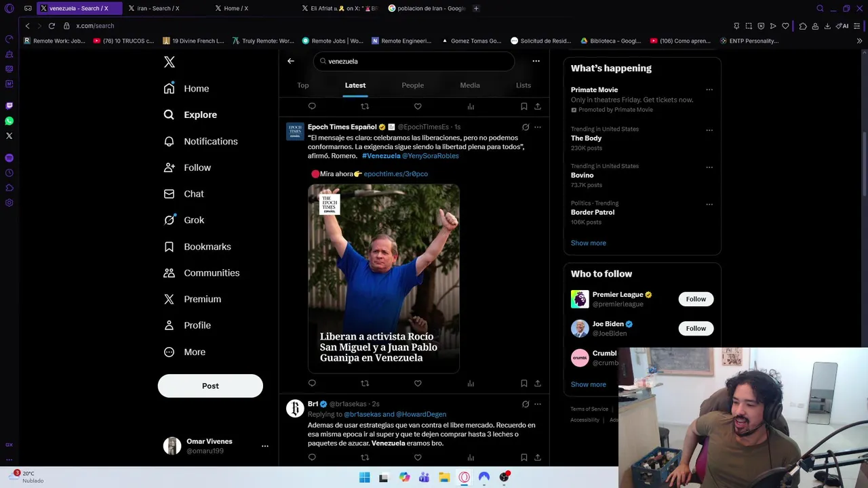Open Windows Start button on taskbar
The width and height of the screenshot is (868, 488).
click(x=364, y=477)
